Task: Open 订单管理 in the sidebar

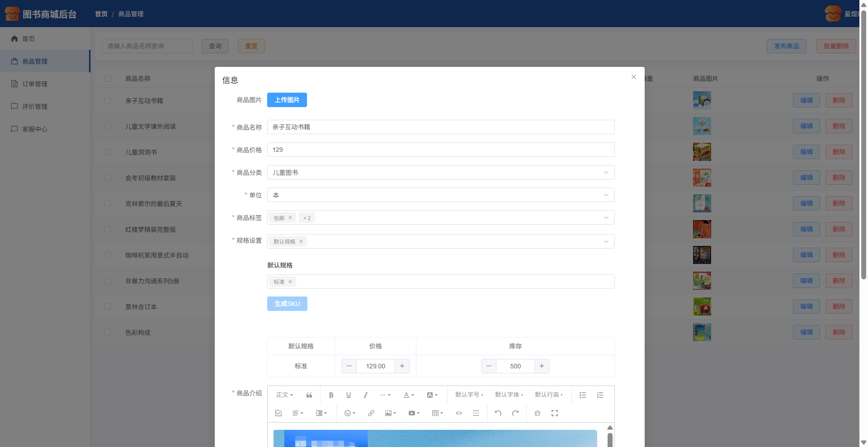Action: tap(35, 84)
